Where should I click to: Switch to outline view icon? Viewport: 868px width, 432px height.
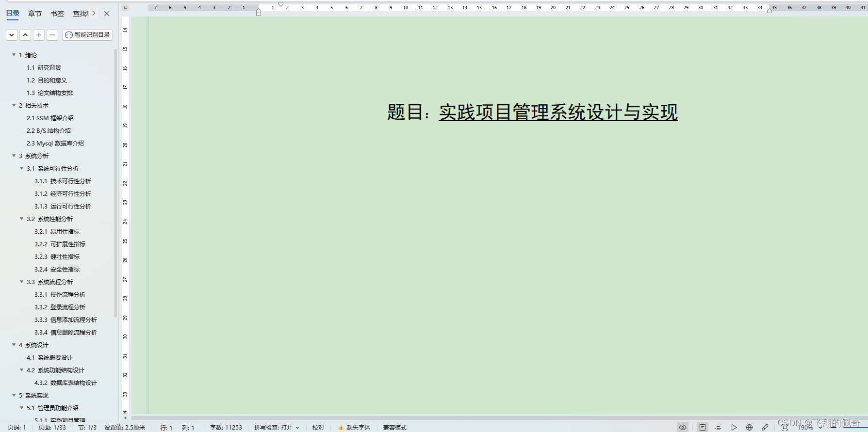point(718,427)
